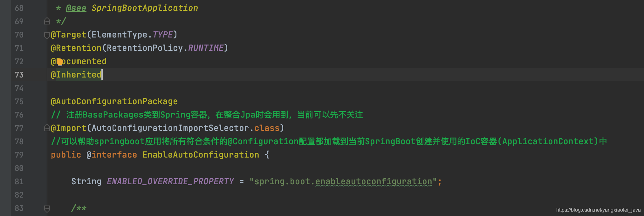644x216 pixels.
Task: Click the Chinese comment about BasePackages registration
Action: (x=207, y=115)
